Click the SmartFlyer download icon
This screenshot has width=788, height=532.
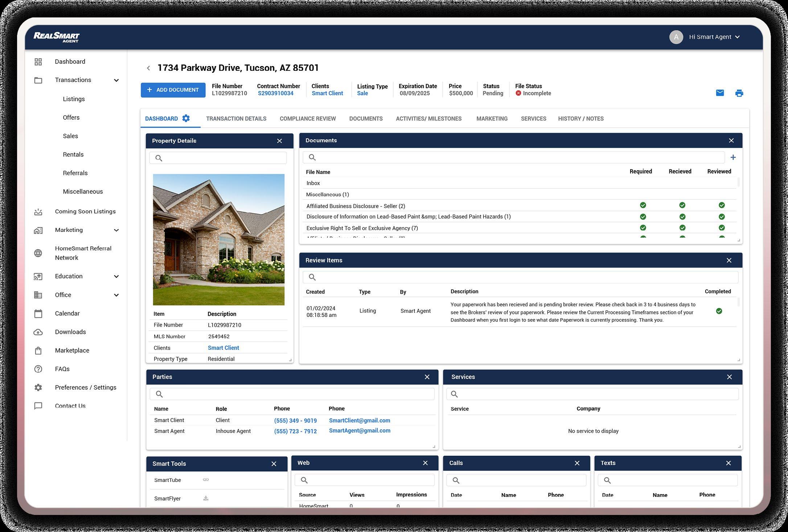tap(206, 498)
